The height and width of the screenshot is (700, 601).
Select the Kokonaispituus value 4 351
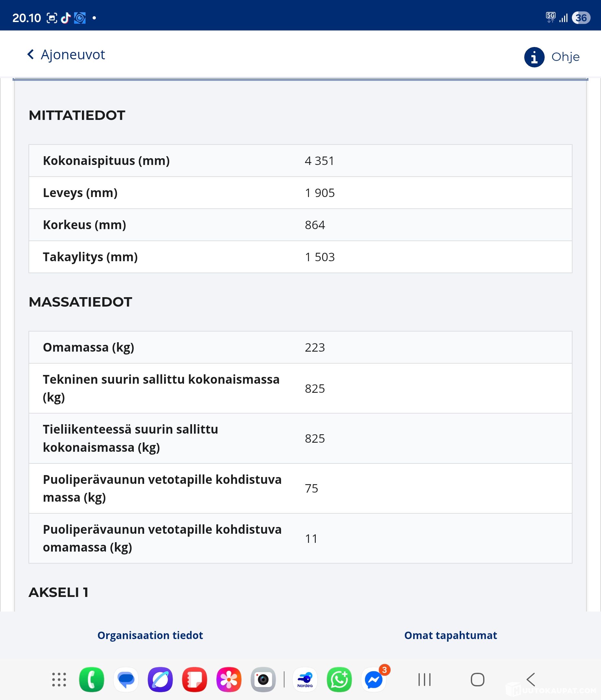coord(319,161)
